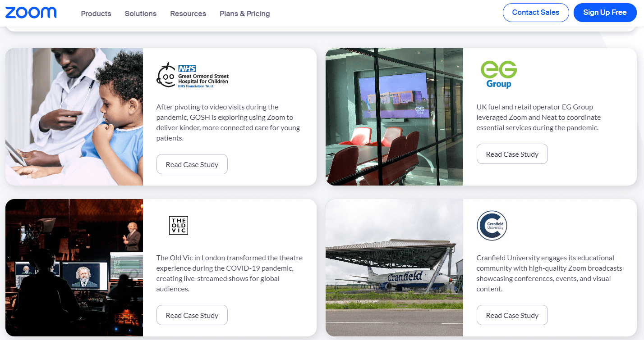Open the Products menu
The height and width of the screenshot is (340, 644).
coord(96,14)
